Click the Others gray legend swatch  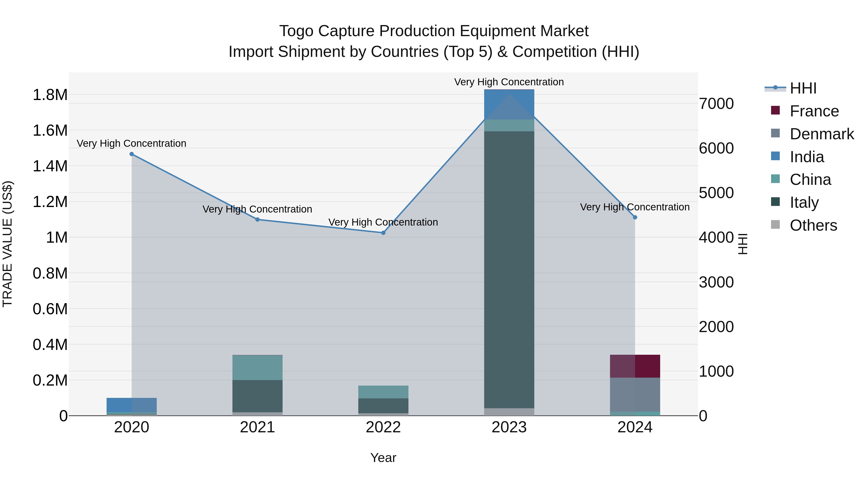(775, 225)
